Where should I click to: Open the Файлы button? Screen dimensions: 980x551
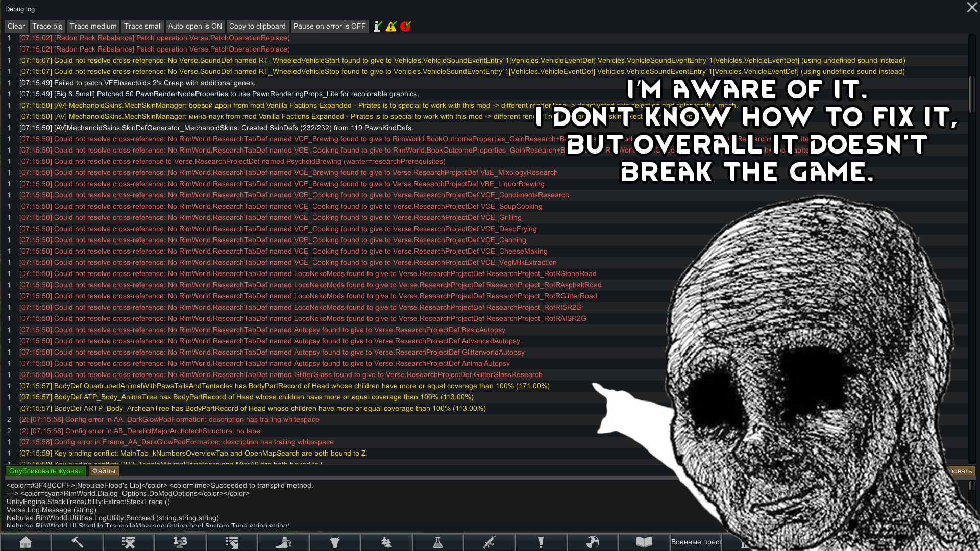104,471
